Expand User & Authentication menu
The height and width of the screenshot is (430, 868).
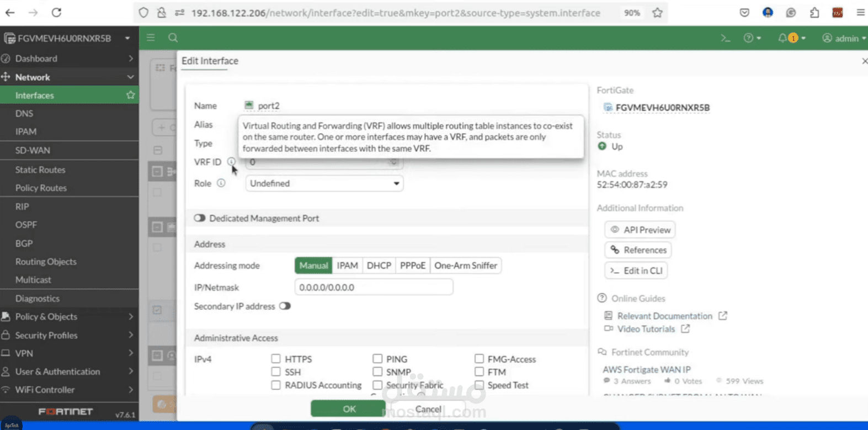69,371
